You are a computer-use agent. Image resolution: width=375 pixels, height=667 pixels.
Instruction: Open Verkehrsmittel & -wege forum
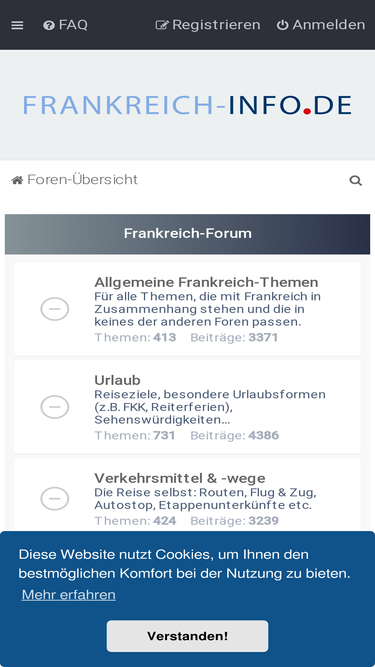coord(180,478)
